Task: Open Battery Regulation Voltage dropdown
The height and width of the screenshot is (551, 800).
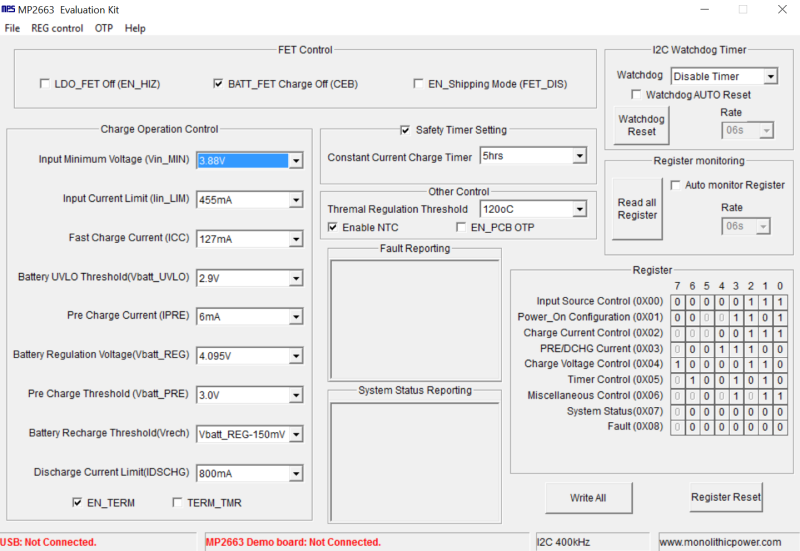Action: 296,356
